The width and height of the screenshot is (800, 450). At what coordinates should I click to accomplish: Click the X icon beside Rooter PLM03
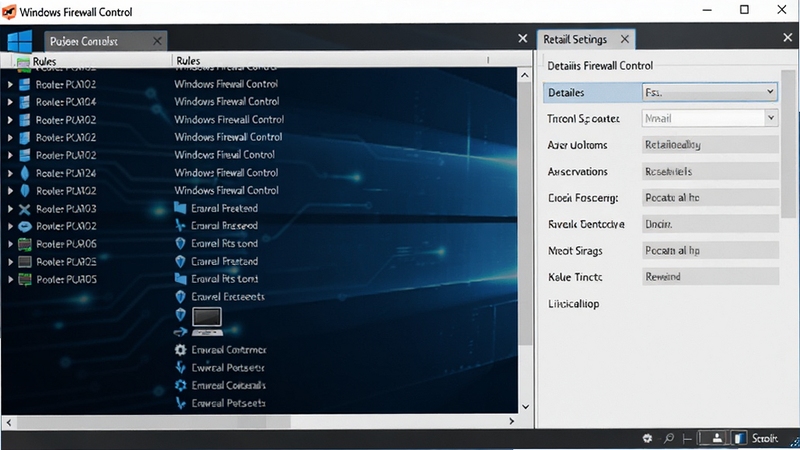pyautogui.click(x=24, y=209)
